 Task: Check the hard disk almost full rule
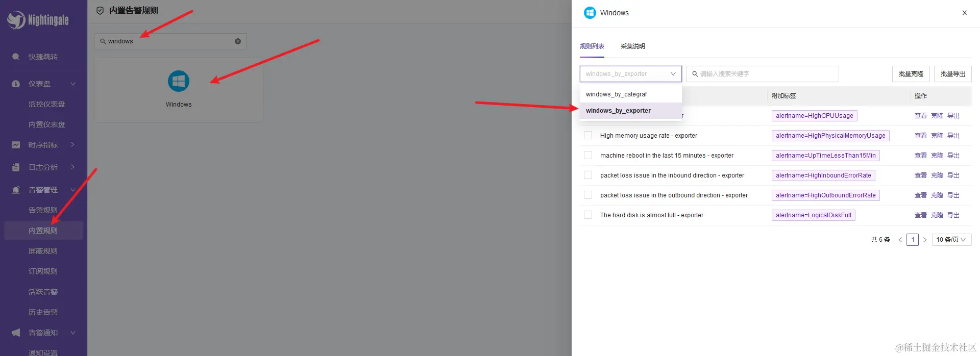pos(588,215)
